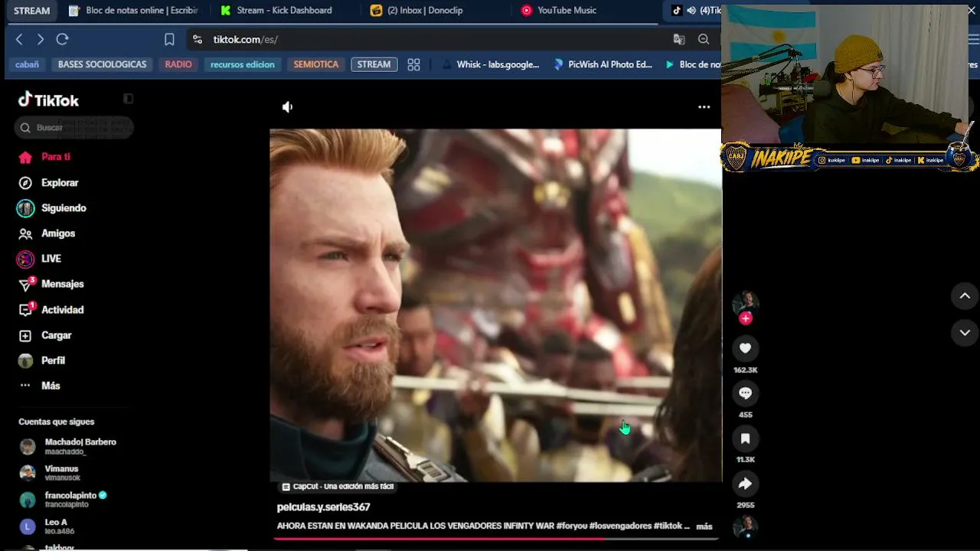
Task: Open the Amigos section
Action: 47,233
